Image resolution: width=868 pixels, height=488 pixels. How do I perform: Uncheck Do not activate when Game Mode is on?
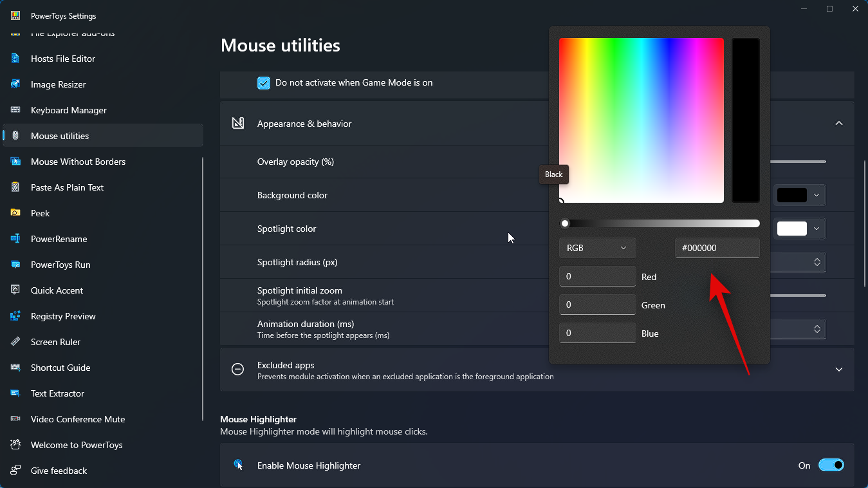(x=264, y=83)
